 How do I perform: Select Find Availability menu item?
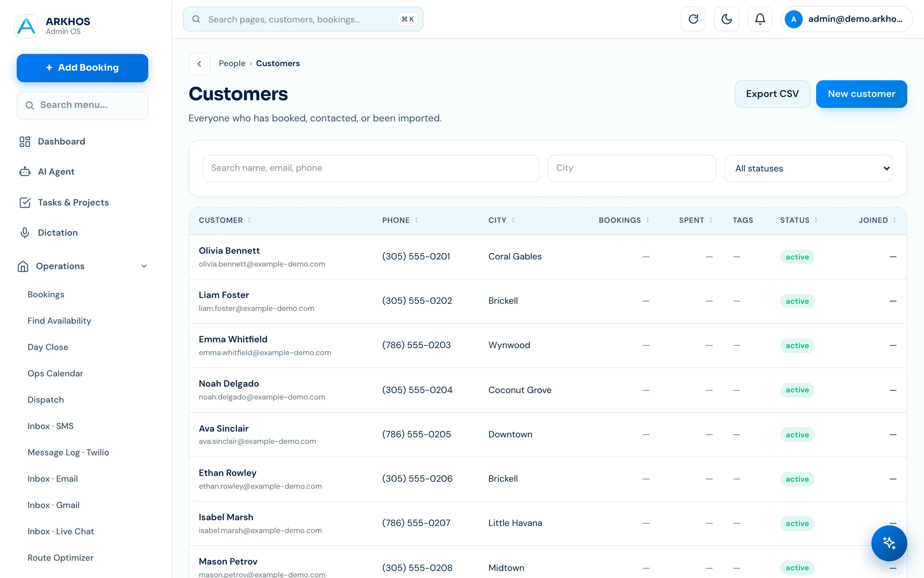click(x=59, y=321)
